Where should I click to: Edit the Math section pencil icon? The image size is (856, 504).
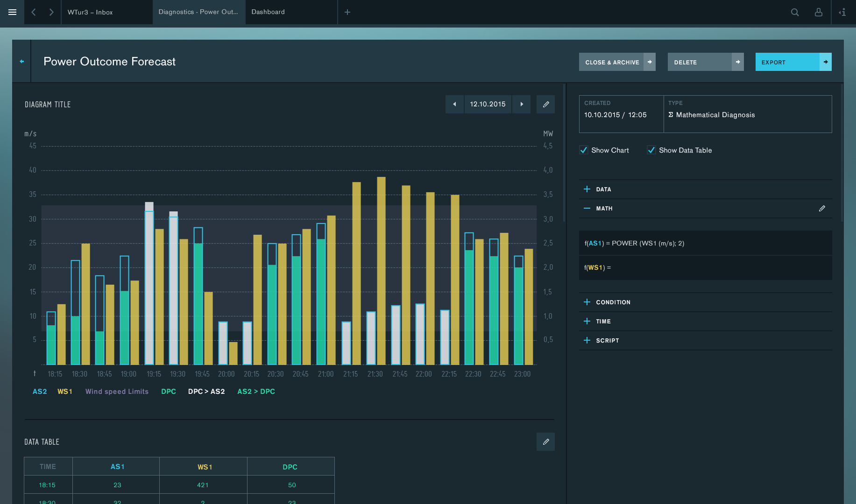(x=822, y=209)
